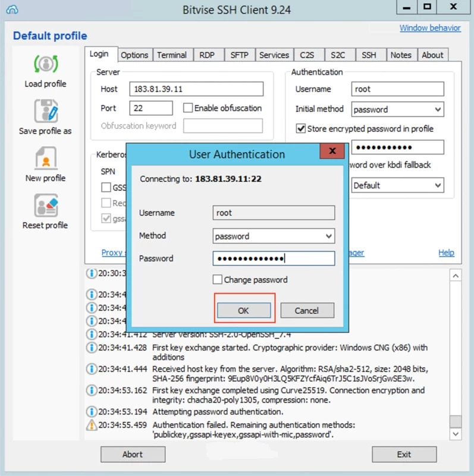Enable obfuscation checkbox
This screenshot has width=474, height=476.
tap(188, 108)
